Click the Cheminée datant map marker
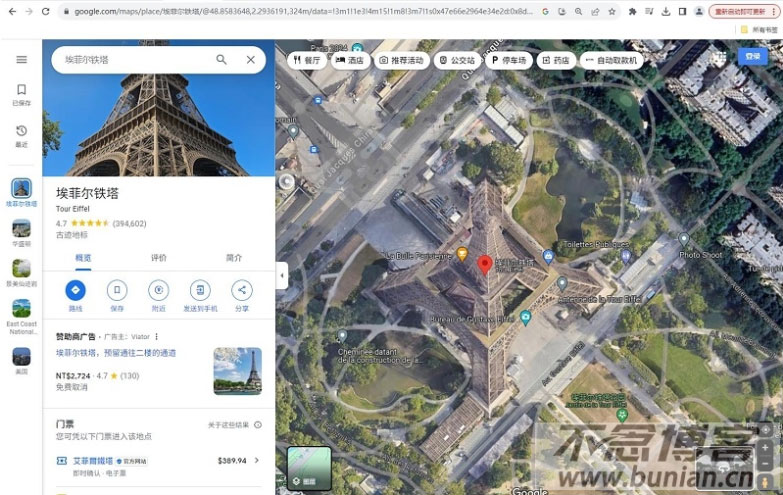 pos(342,336)
